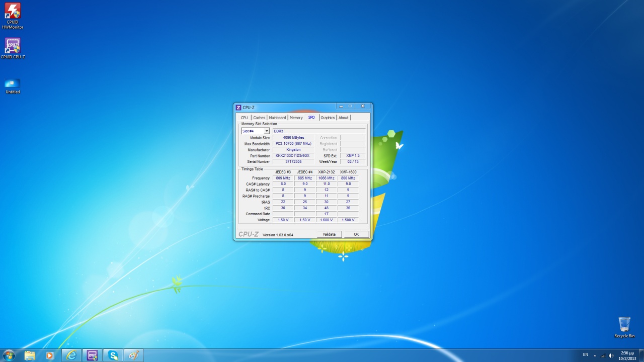Click the XMP 1.3 SPD Ext. value
The image size is (644, 362).
[x=353, y=156]
